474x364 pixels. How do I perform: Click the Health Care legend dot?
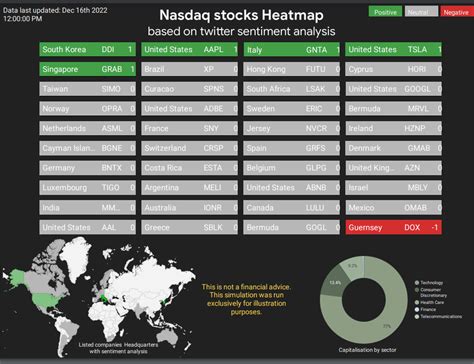coord(417,303)
